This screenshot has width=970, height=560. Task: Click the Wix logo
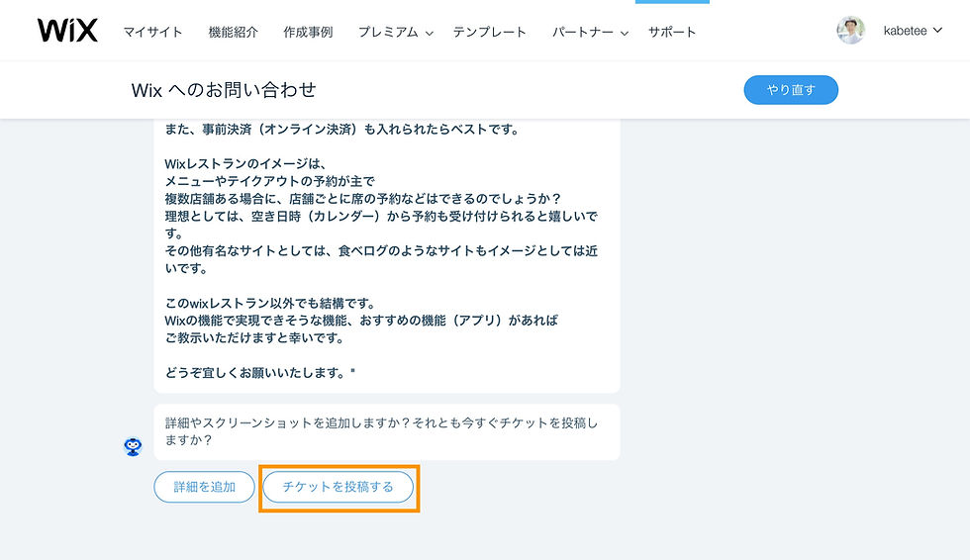coord(67,31)
